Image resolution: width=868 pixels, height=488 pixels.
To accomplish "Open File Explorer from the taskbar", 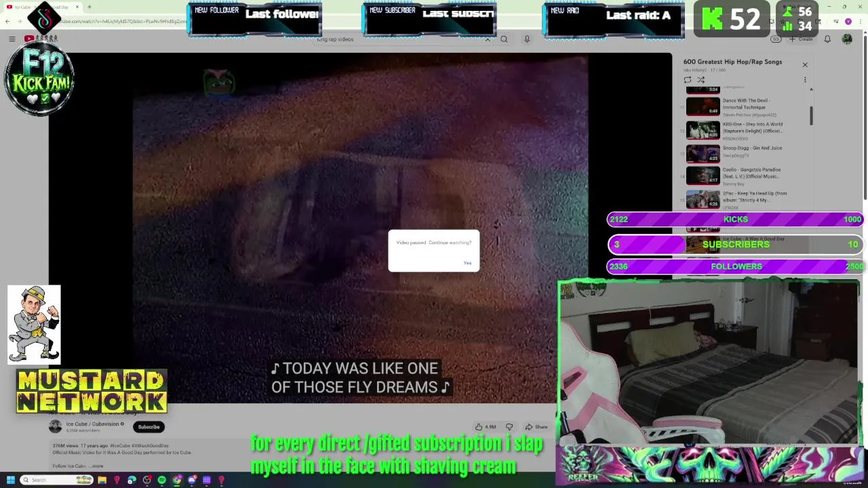I will pos(102,480).
